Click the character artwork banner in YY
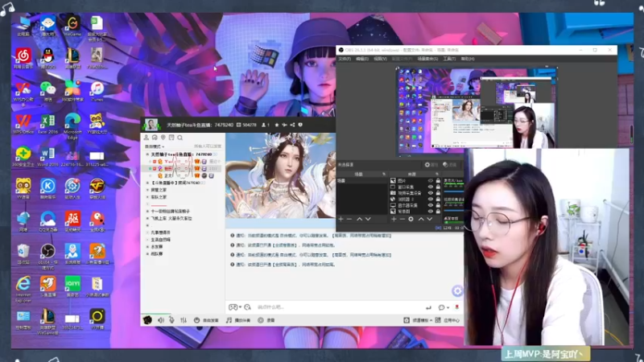644x362 pixels. click(280, 175)
